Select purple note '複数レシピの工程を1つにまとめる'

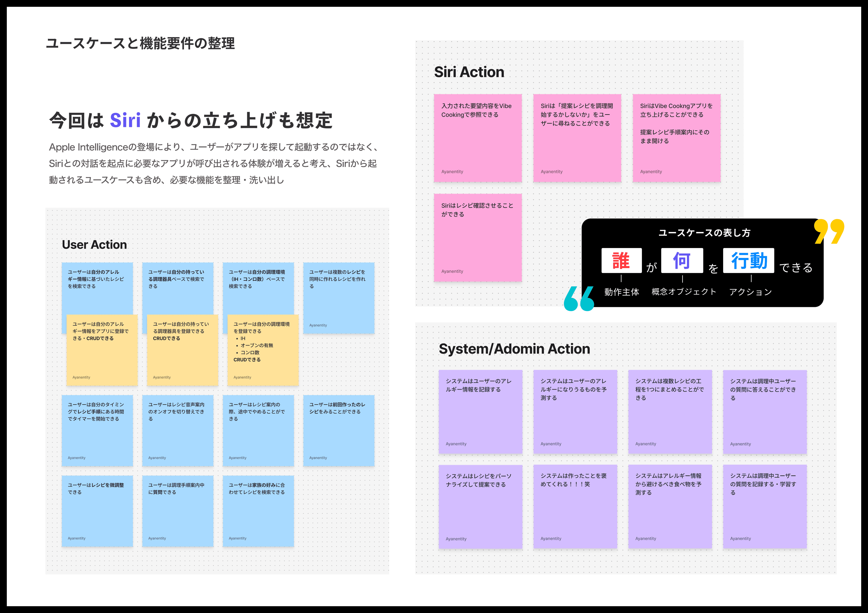coord(670,412)
